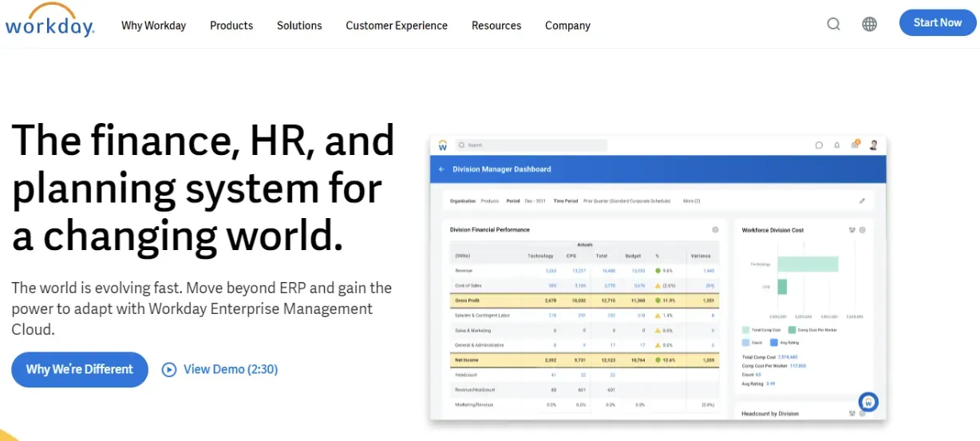The height and width of the screenshot is (441, 980).
Task: Click the warning triangle in the Salaries & Contingent Labor row
Action: (658, 316)
